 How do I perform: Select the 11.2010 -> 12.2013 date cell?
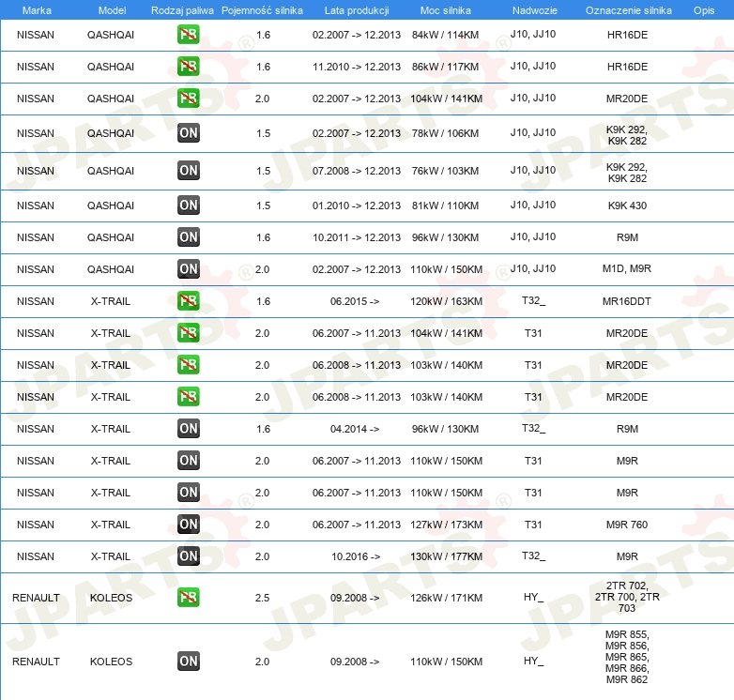357,67
